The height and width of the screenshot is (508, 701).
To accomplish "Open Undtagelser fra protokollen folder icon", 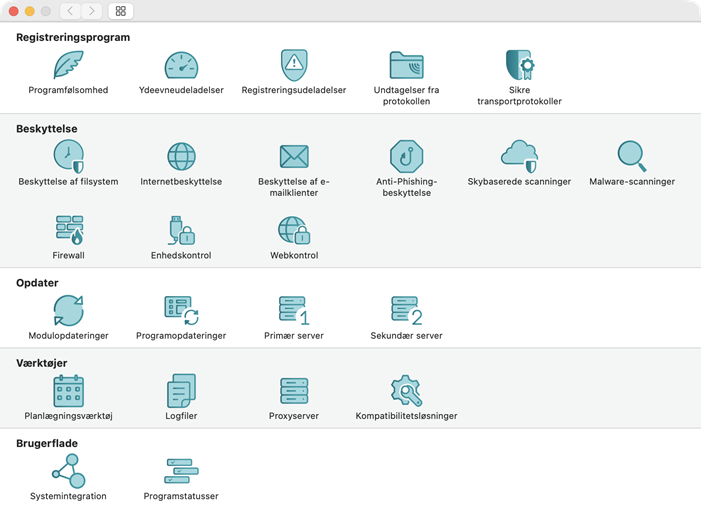I will tap(406, 65).
